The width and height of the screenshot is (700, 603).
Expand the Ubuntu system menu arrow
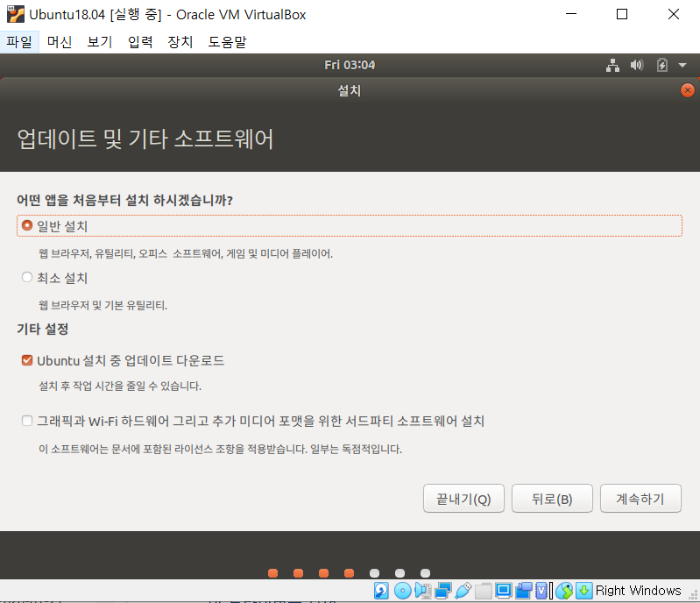682,65
